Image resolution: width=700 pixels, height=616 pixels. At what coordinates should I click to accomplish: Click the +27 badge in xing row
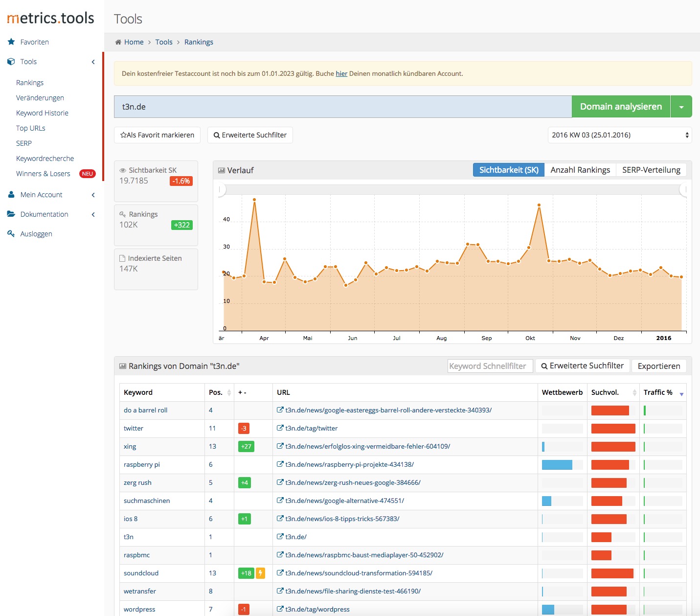(246, 446)
